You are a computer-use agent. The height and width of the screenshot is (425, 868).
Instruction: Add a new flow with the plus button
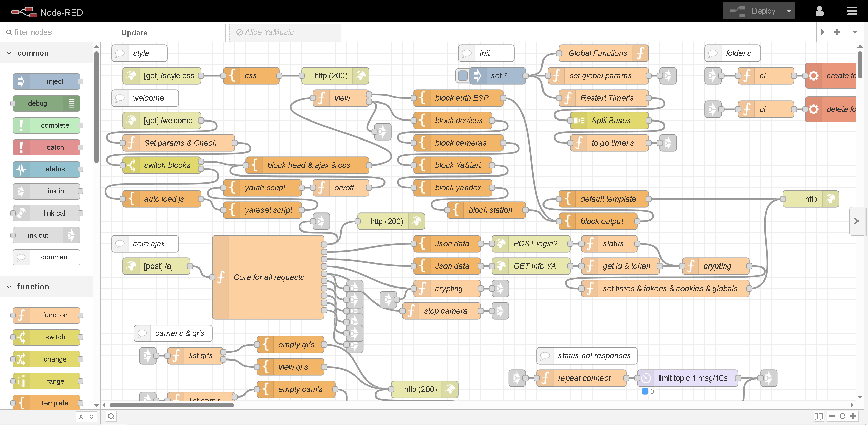[x=837, y=32]
